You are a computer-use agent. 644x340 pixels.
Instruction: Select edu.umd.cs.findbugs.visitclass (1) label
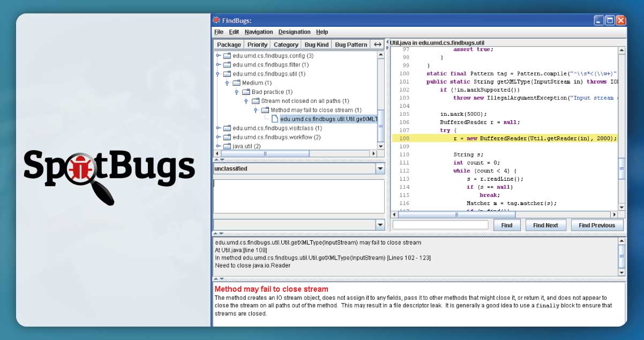(278, 128)
